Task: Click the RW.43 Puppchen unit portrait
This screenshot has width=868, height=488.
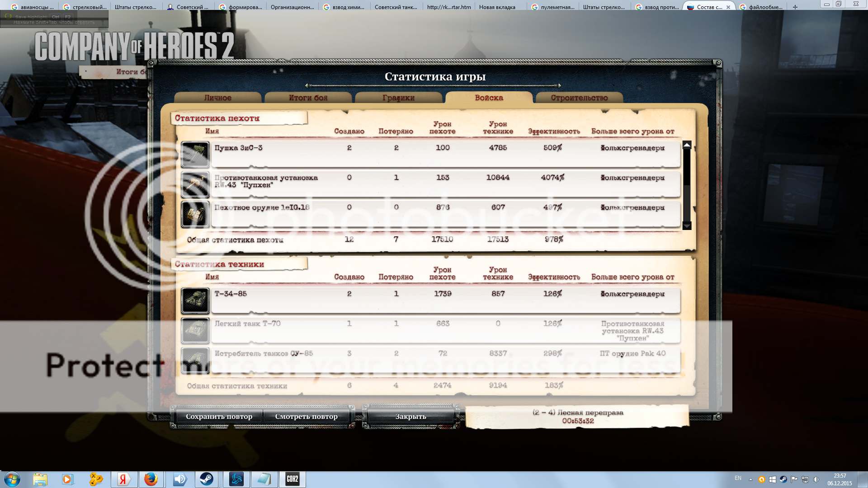Action: (x=195, y=184)
